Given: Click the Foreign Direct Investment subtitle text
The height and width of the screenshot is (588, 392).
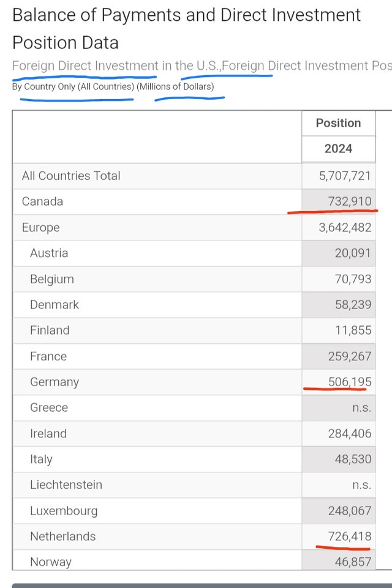Looking at the screenshot, I should 85,65.
